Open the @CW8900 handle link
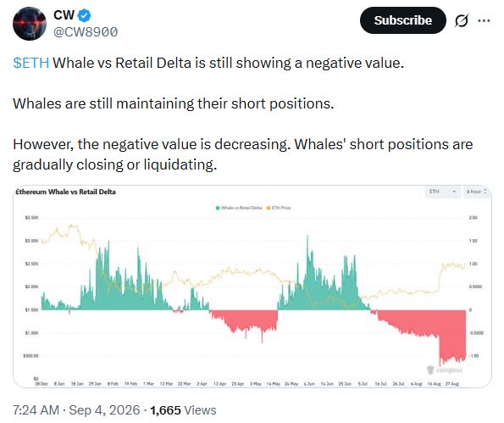Image resolution: width=504 pixels, height=423 pixels. 86,32
